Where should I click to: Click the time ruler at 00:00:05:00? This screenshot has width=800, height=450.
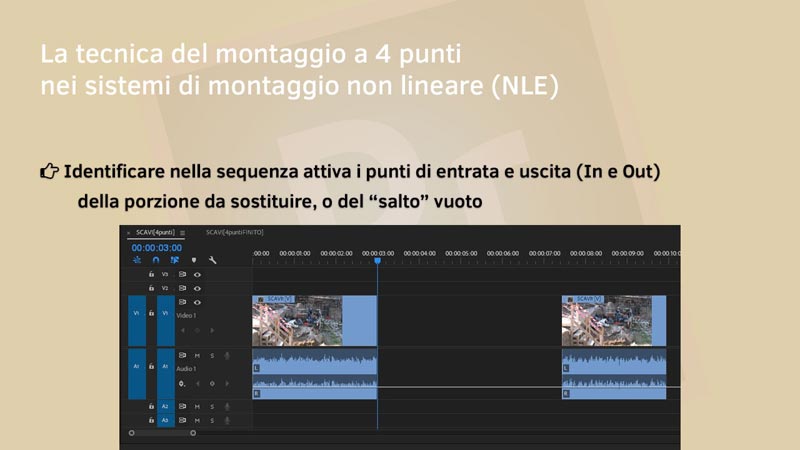[x=461, y=254]
